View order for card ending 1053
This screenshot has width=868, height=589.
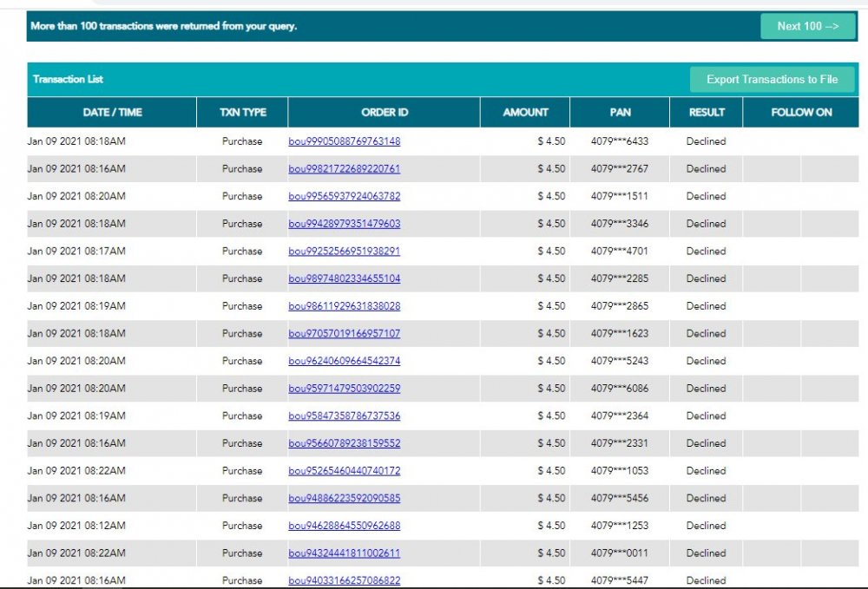coord(345,471)
